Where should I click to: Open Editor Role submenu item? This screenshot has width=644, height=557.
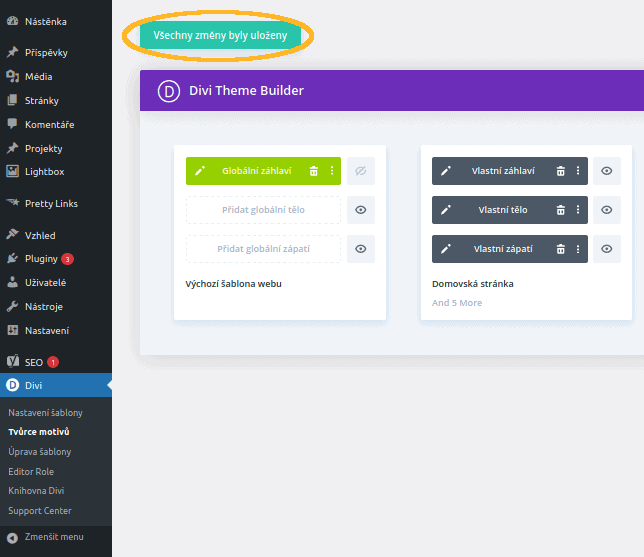click(x=31, y=472)
